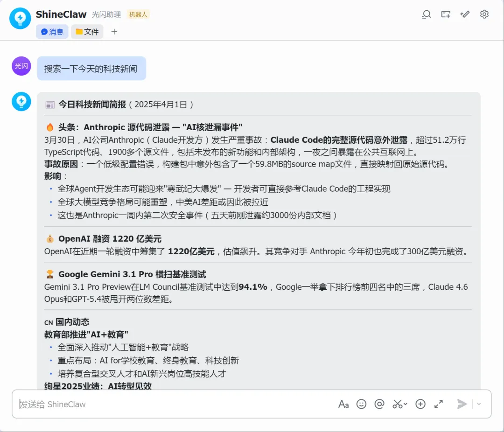Click the OpenAI 融资 1220 亿美元 heading

[x=110, y=239]
